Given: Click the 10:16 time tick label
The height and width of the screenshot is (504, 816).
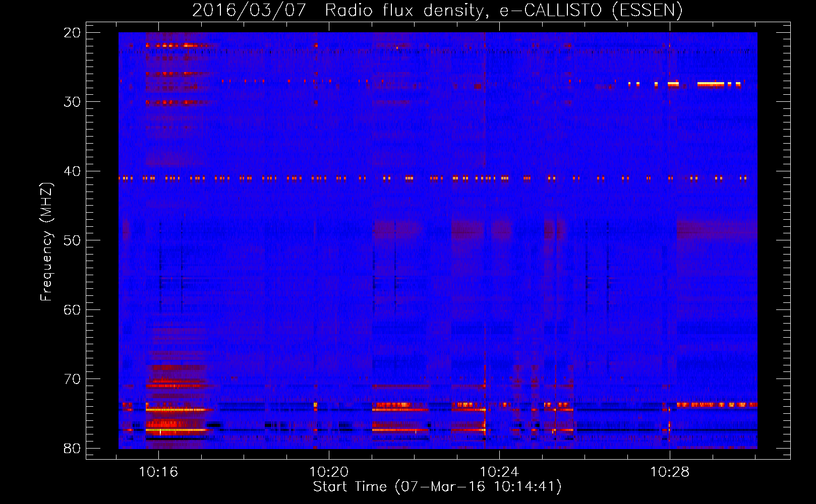Looking at the screenshot, I should point(158,472).
